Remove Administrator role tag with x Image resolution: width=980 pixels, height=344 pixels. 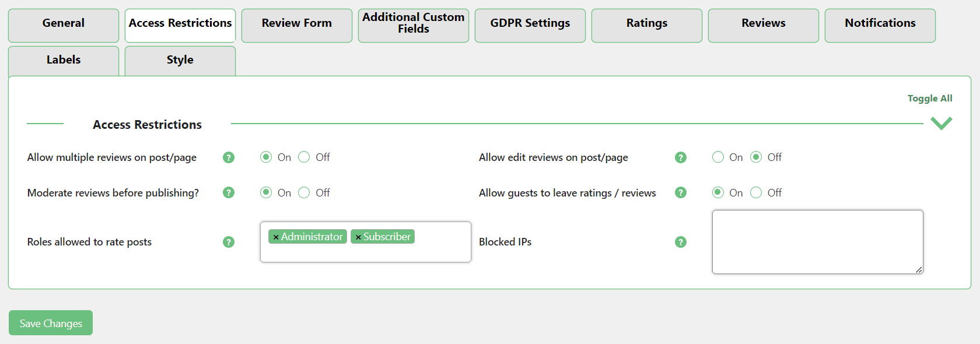click(x=276, y=237)
